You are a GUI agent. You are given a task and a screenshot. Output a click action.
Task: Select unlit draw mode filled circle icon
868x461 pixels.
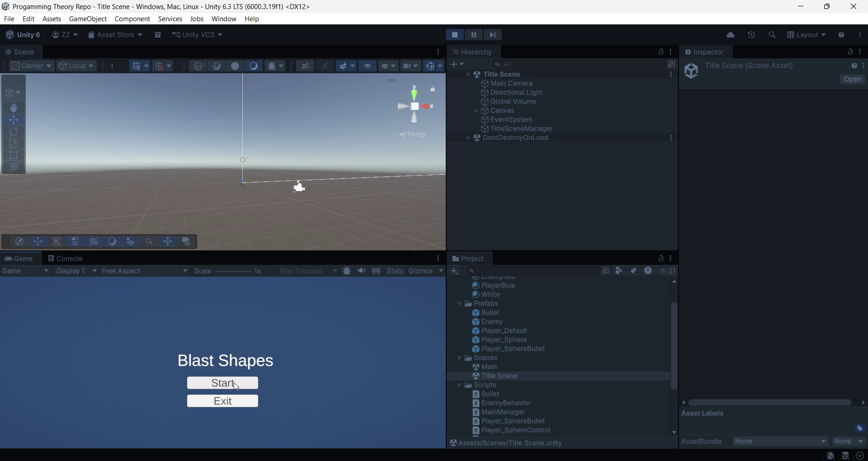tap(235, 66)
